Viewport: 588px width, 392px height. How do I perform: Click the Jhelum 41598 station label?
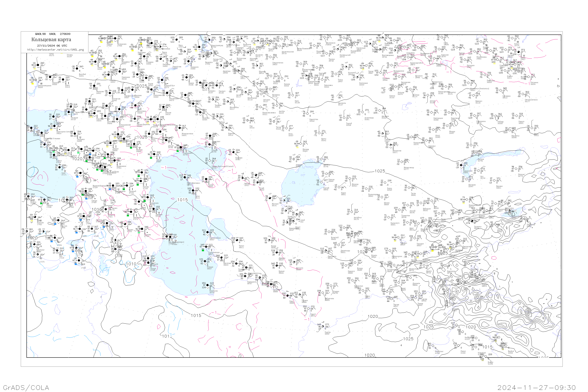point(491,363)
